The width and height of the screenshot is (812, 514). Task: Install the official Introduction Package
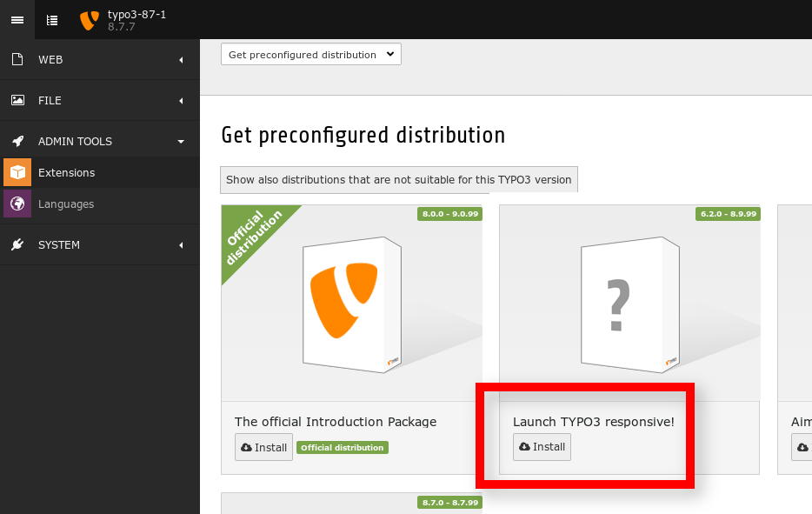pyautogui.click(x=263, y=447)
